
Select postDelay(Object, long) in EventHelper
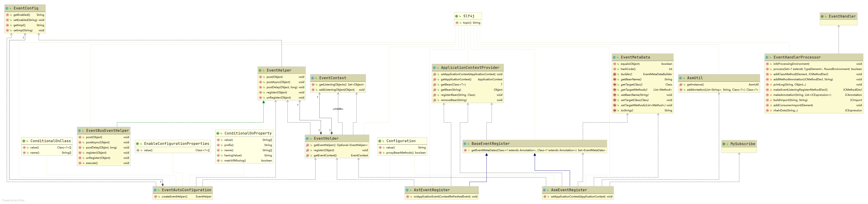[282, 87]
